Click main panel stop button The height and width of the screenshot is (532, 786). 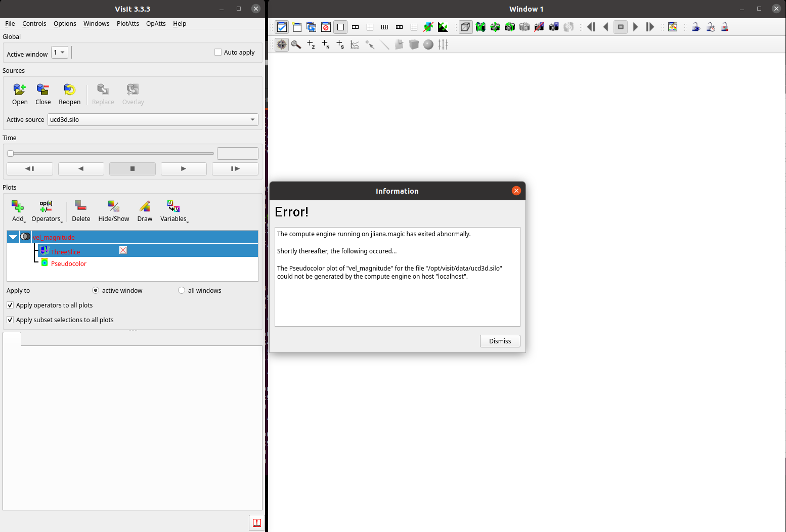[133, 168]
